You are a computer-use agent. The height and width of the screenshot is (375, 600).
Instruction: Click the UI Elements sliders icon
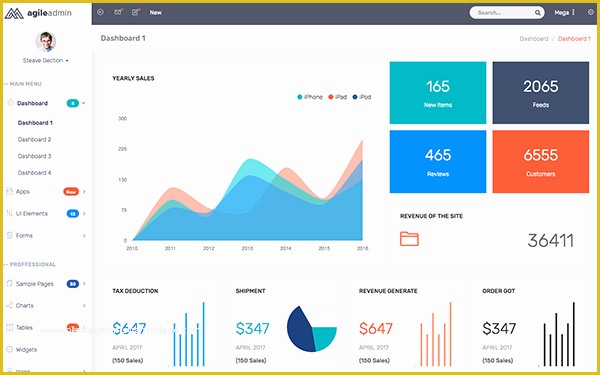(10, 213)
